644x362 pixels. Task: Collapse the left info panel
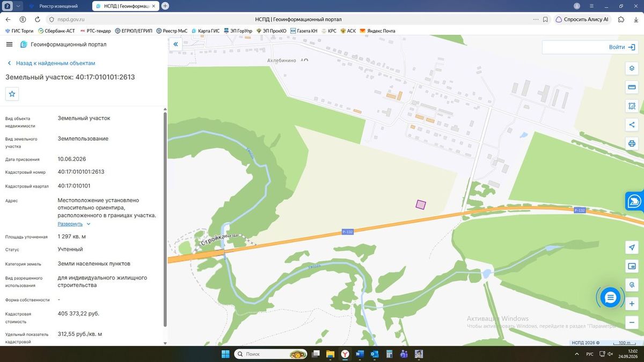pos(175,45)
